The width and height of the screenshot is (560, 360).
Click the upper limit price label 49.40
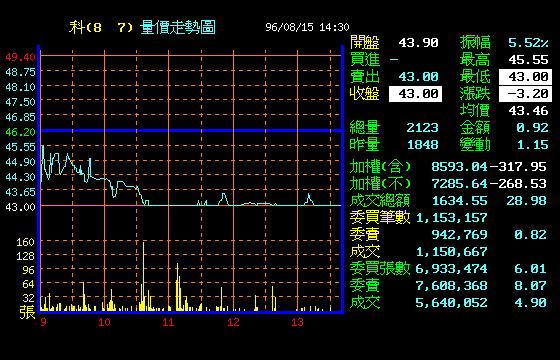(x=20, y=57)
